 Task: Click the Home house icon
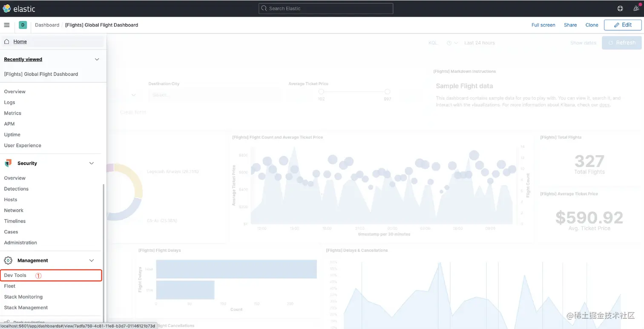point(7,41)
